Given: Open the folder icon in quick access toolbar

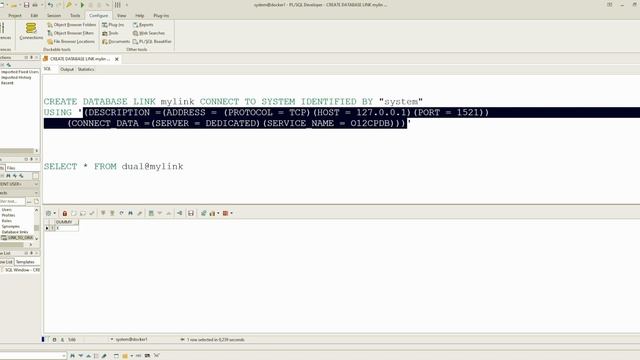Looking at the screenshot, I should coord(14,5).
